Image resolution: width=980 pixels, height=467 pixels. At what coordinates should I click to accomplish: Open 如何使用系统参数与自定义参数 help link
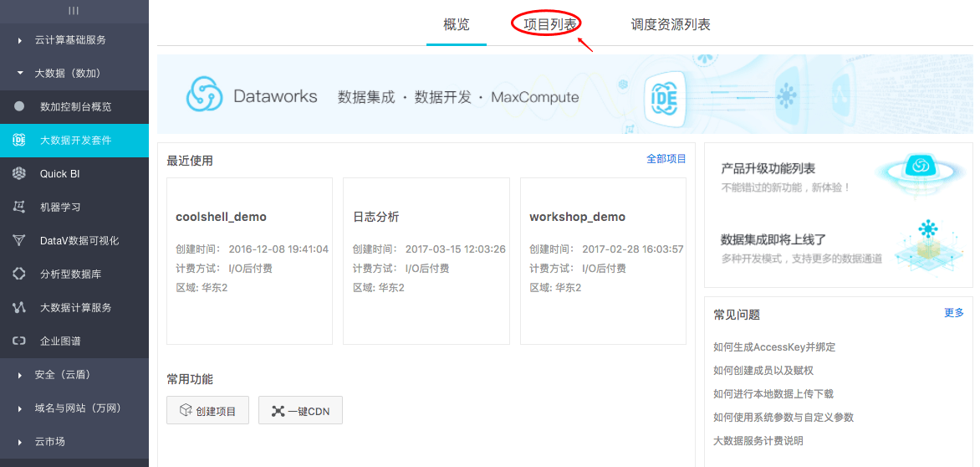pos(783,417)
